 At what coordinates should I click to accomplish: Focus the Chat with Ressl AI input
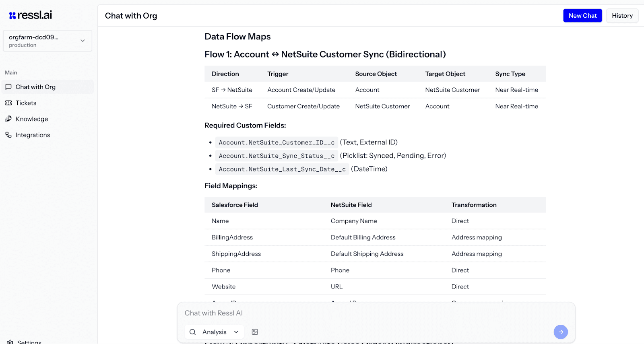[x=376, y=313]
